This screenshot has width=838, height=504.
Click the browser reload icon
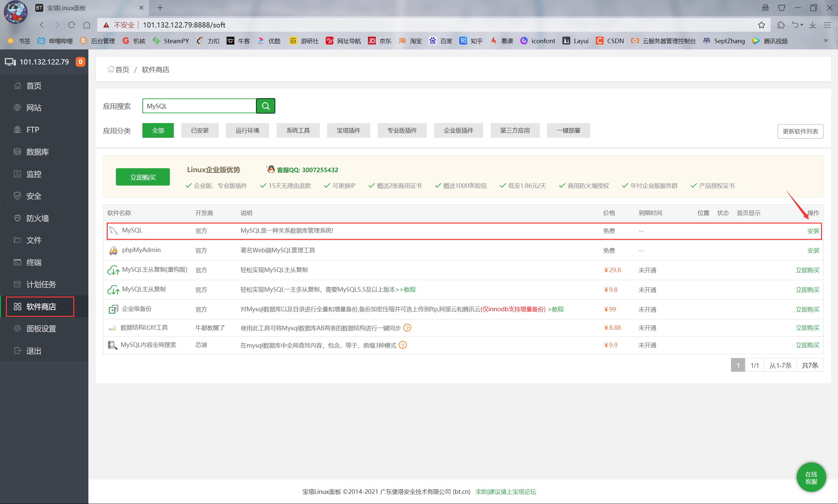[x=71, y=25]
